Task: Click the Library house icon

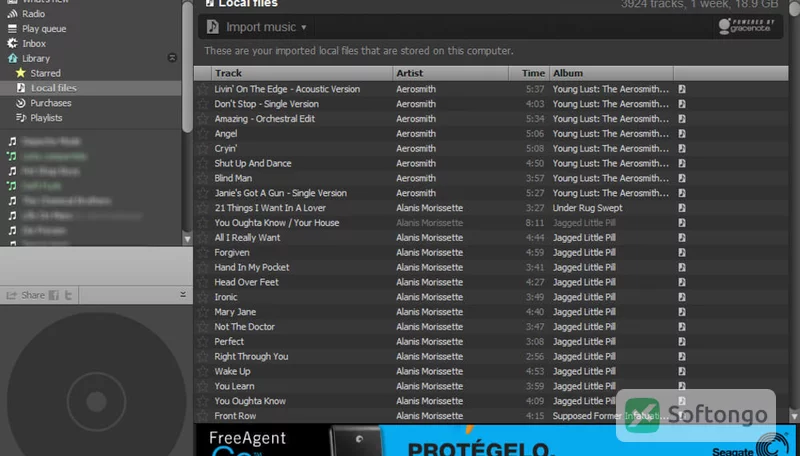Action: (12, 58)
